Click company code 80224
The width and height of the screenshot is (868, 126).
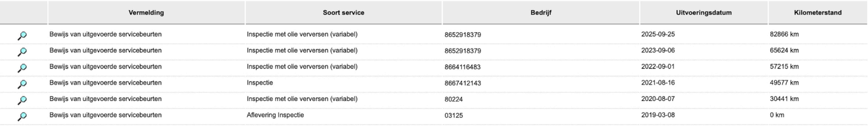454,99
